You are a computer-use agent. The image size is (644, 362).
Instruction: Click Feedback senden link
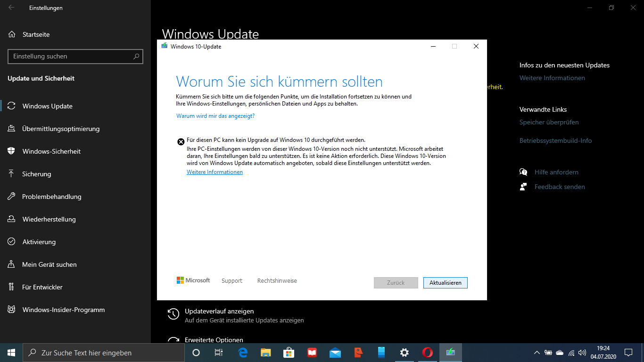pos(560,187)
